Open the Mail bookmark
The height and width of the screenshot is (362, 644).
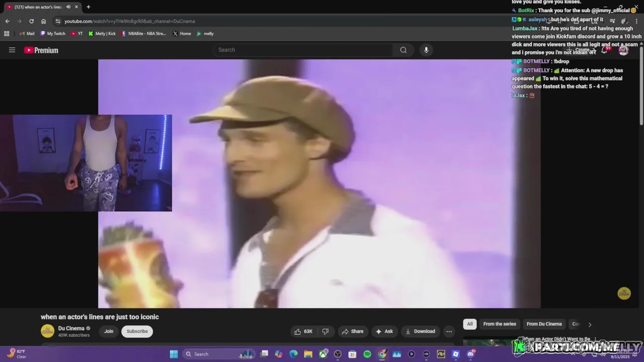point(27,34)
